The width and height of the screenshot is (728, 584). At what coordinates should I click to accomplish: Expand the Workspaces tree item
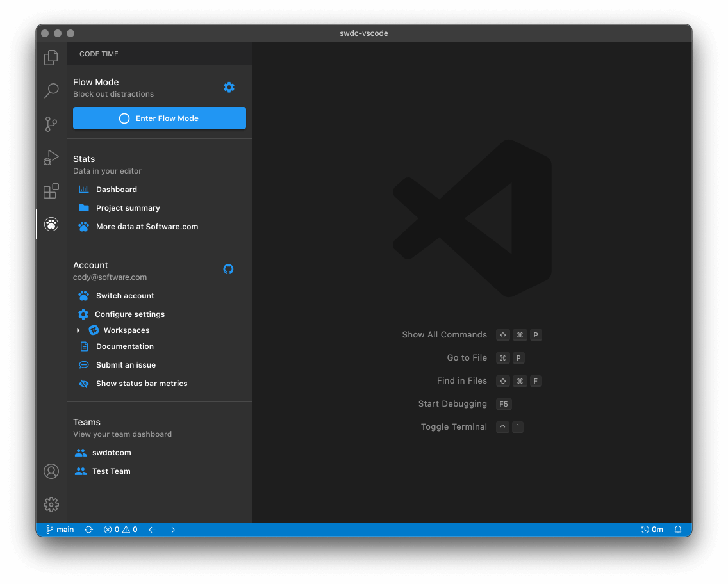(78, 330)
